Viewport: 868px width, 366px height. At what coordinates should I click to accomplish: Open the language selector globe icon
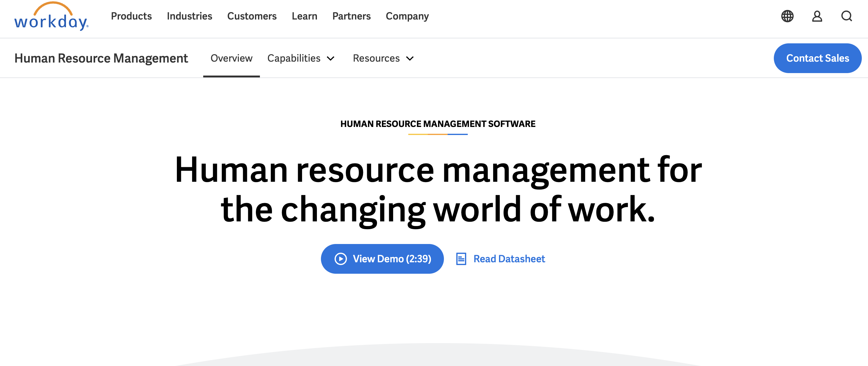pyautogui.click(x=787, y=16)
